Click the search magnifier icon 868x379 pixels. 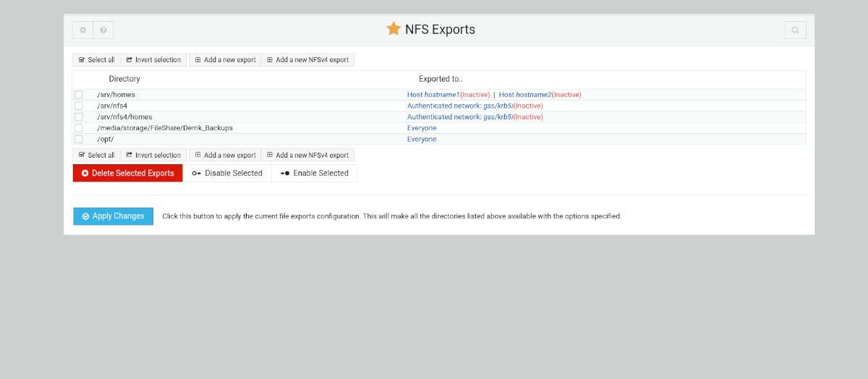tap(795, 30)
